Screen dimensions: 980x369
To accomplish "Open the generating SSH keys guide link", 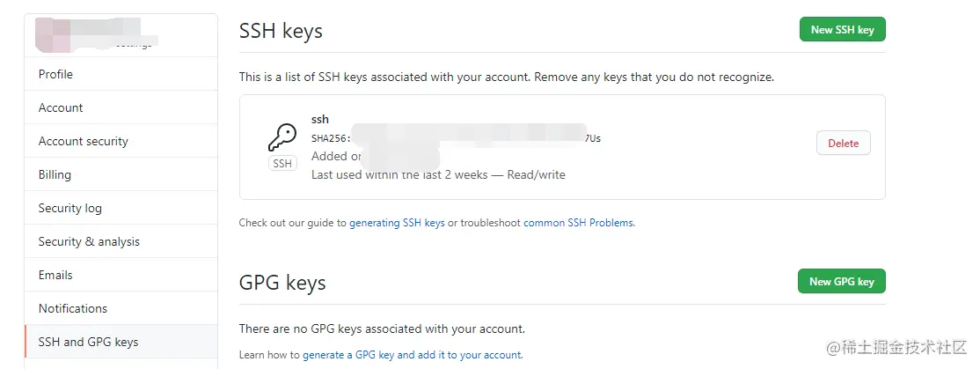I will pos(397,223).
